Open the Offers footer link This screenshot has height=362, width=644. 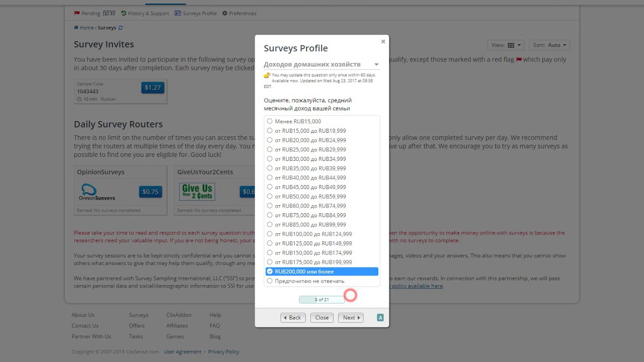point(137,326)
